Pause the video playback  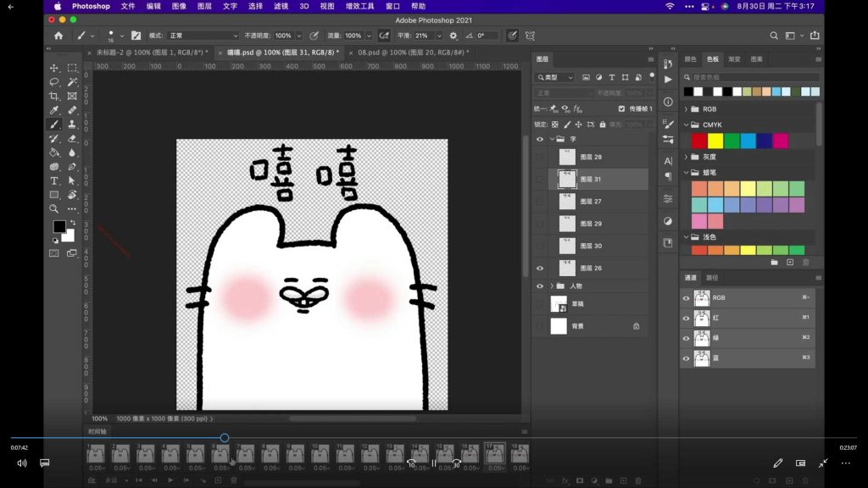433,463
